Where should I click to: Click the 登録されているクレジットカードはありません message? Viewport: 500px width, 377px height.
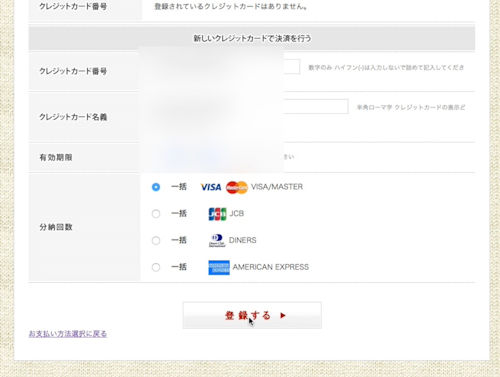point(231,6)
